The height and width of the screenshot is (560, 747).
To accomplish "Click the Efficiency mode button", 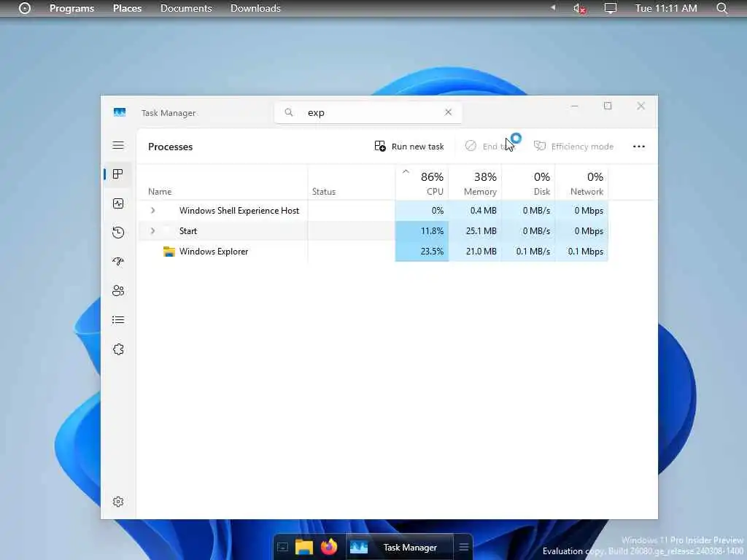I will point(573,146).
